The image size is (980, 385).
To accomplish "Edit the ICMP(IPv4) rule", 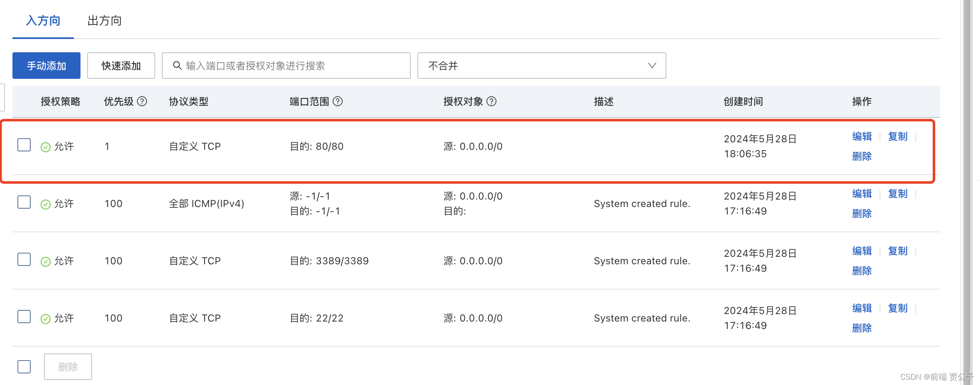I will click(x=862, y=194).
